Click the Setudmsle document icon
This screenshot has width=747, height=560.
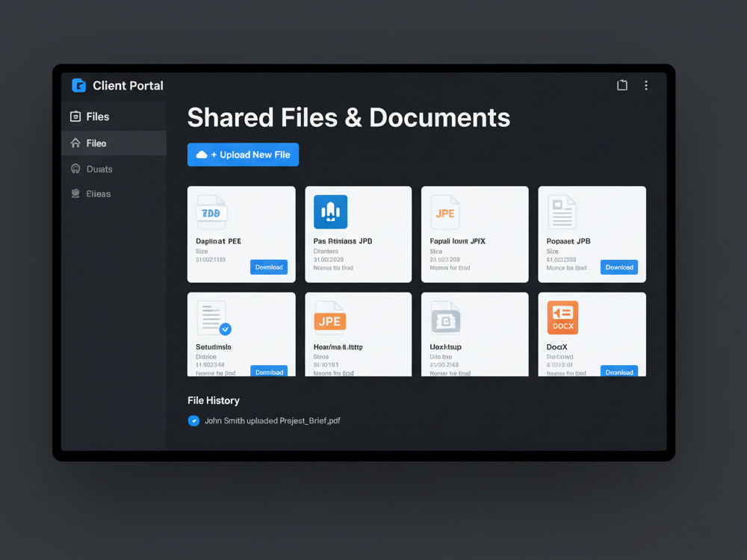211,318
